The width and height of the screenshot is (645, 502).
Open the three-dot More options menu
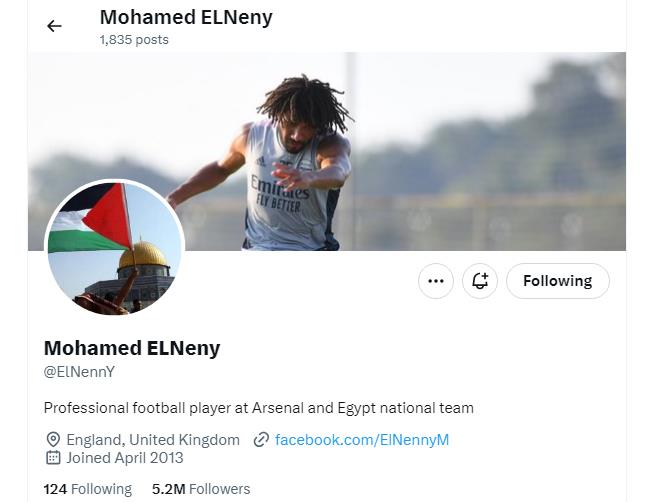tap(435, 281)
